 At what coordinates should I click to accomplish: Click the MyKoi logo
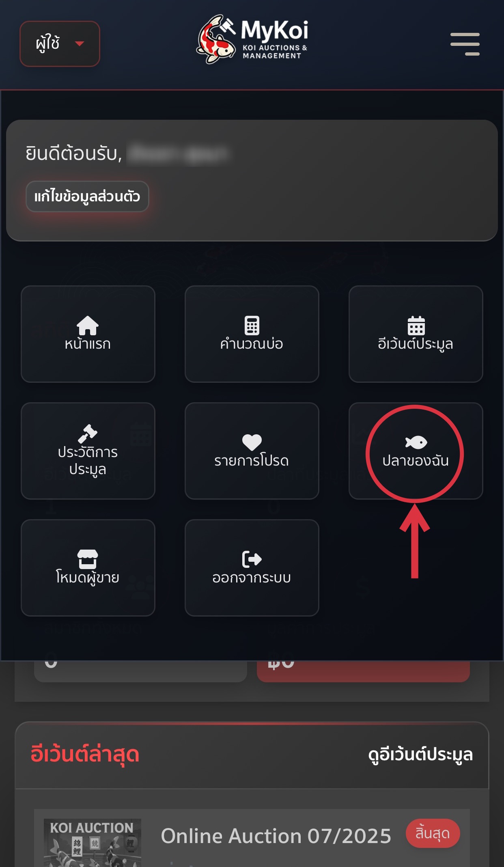point(252,40)
